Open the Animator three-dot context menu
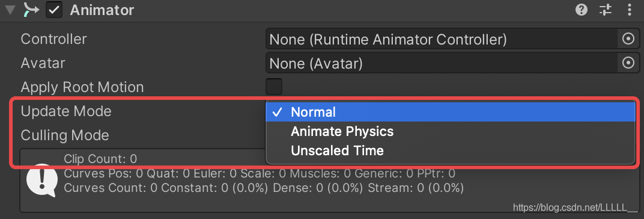This screenshot has height=219, width=644. click(630, 10)
